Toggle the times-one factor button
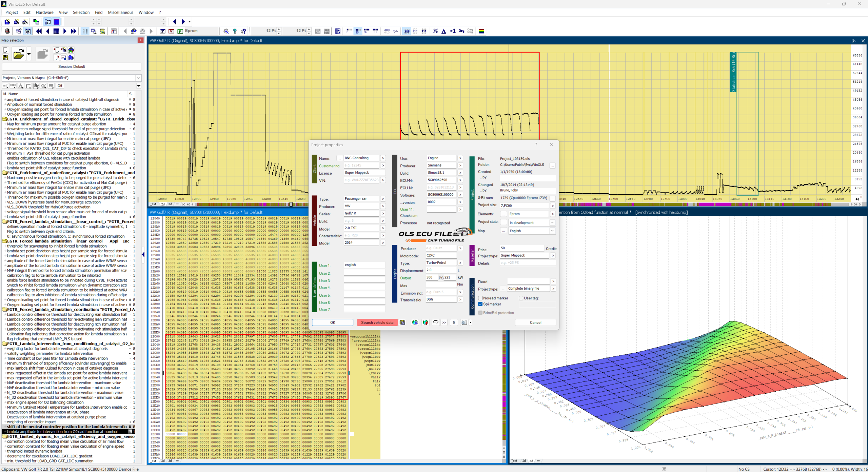868x472 pixels. 453,31
